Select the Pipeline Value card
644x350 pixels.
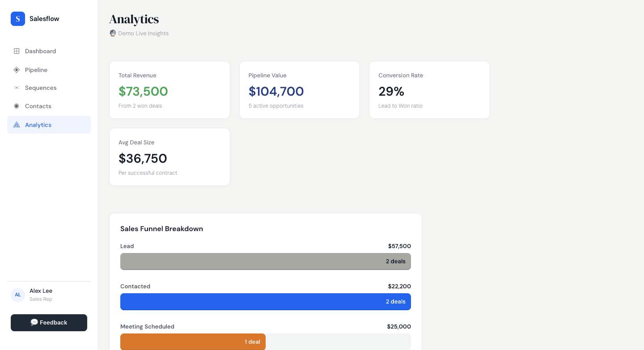pyautogui.click(x=300, y=90)
